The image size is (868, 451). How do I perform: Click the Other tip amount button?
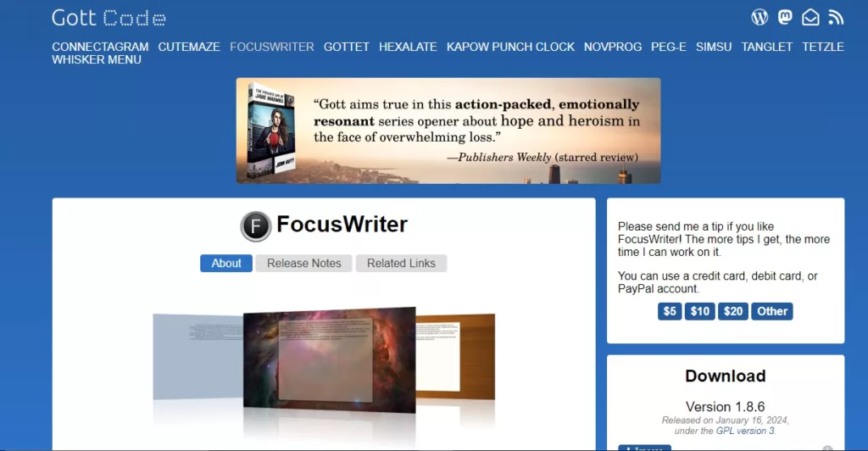tap(772, 311)
